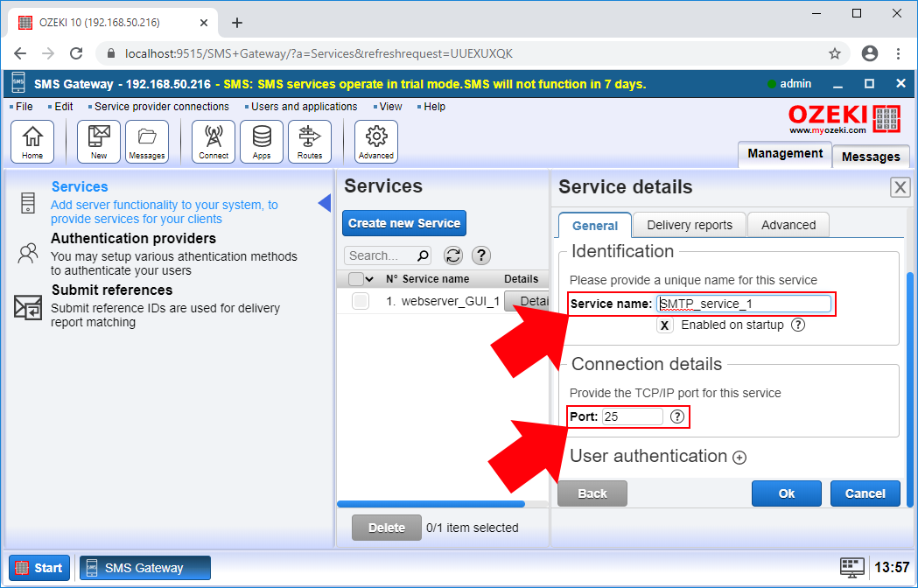918x588 pixels.
Task: Click the admin user label
Action: coord(795,84)
